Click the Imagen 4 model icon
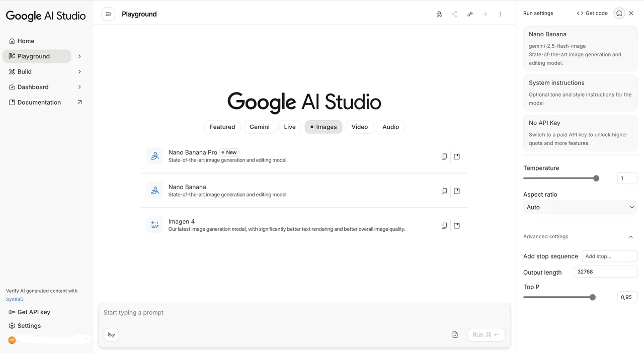The image size is (644, 353). click(154, 225)
